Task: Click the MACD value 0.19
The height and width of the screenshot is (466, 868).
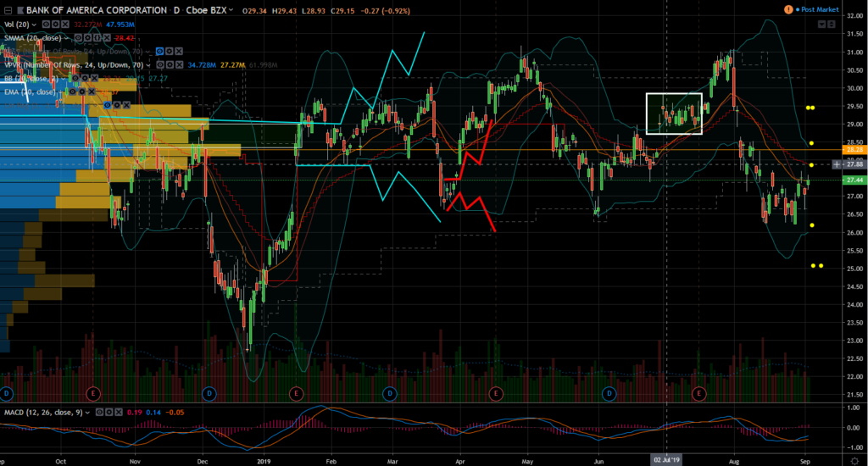Action: click(x=134, y=413)
